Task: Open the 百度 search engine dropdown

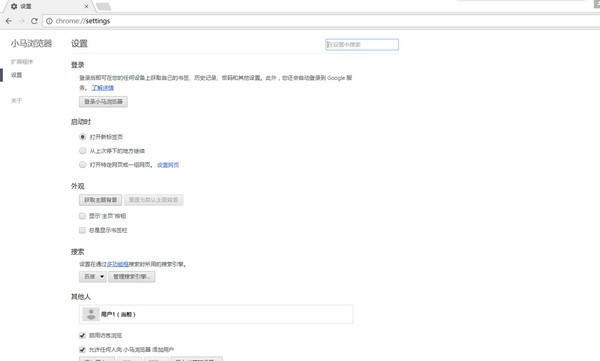Action: click(93, 276)
